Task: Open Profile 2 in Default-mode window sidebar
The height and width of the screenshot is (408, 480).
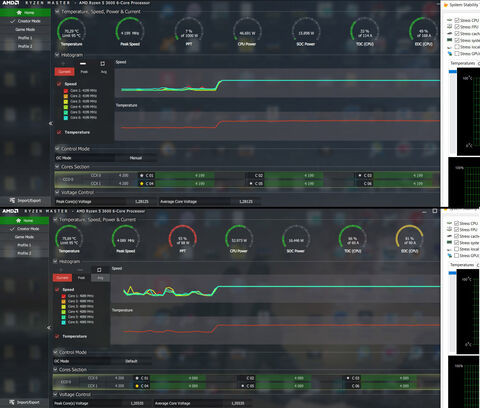Action: tap(24, 253)
